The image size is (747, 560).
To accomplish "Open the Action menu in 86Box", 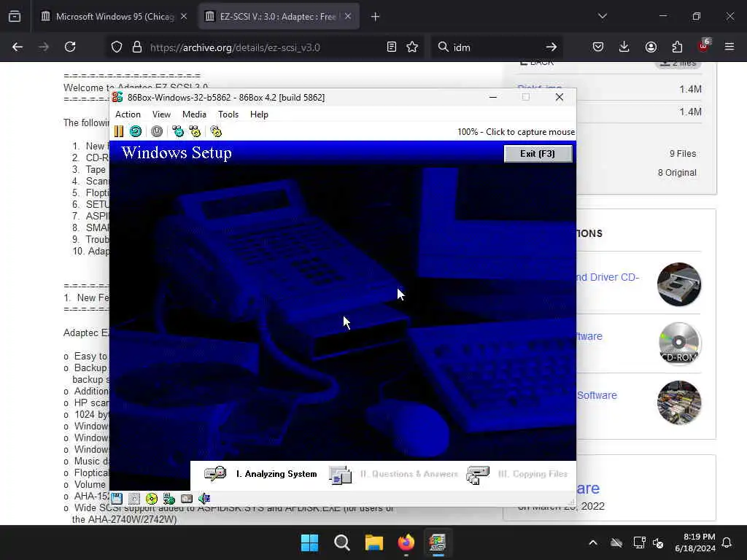I will [x=128, y=114].
